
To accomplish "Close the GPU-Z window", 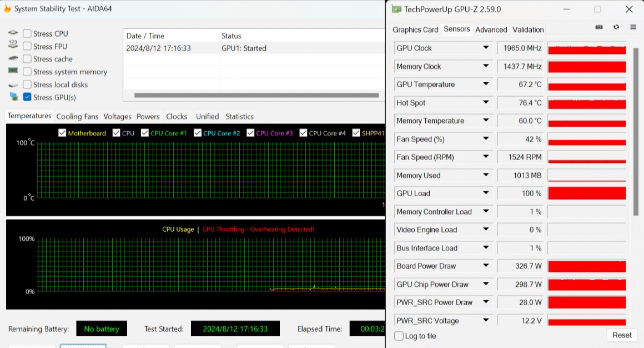I will [629, 9].
